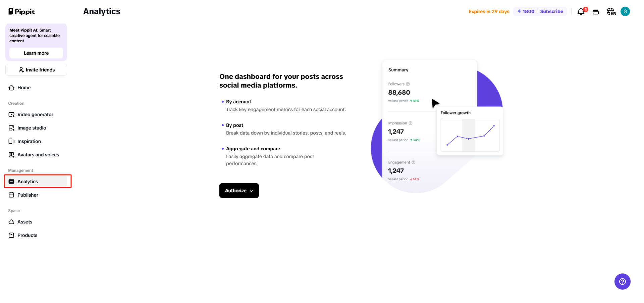The width and height of the screenshot is (644, 303).
Task: Open Avatars and voices
Action: click(x=38, y=155)
